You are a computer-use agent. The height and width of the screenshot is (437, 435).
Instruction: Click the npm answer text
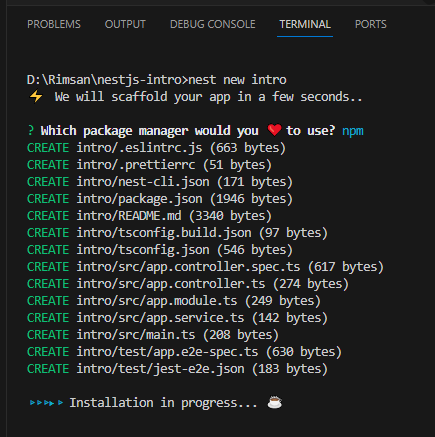pyautogui.click(x=353, y=131)
